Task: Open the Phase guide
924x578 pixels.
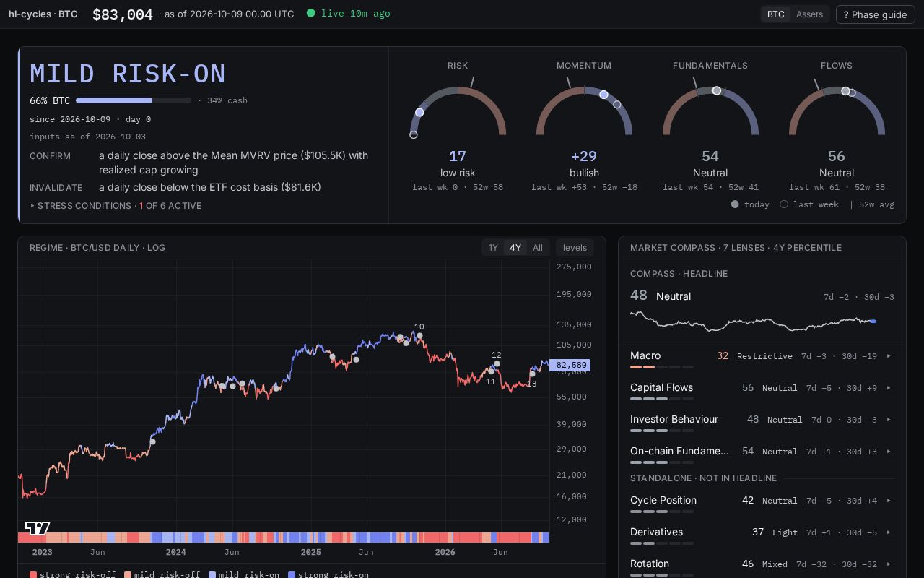Action: pyautogui.click(x=875, y=14)
